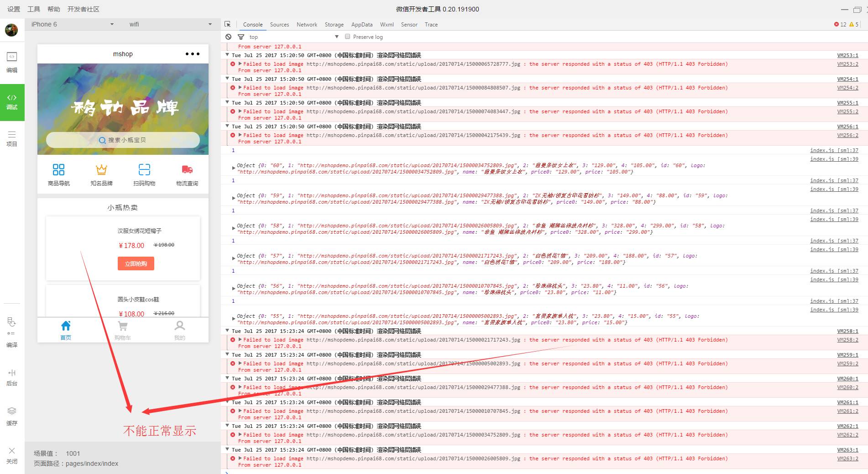868x474 pixels.
Task: Expand the Object with id "58"
Action: coord(234,229)
